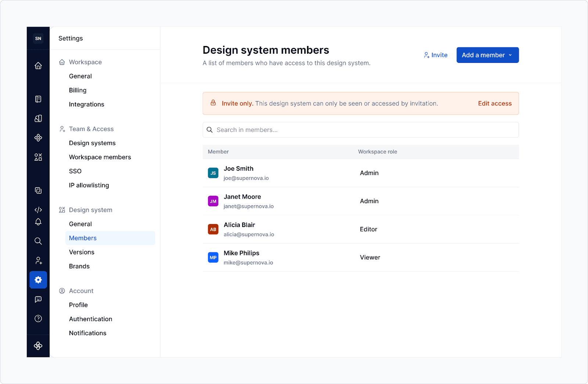Open the code icon in the sidebar
The image size is (588, 384).
[38, 210]
